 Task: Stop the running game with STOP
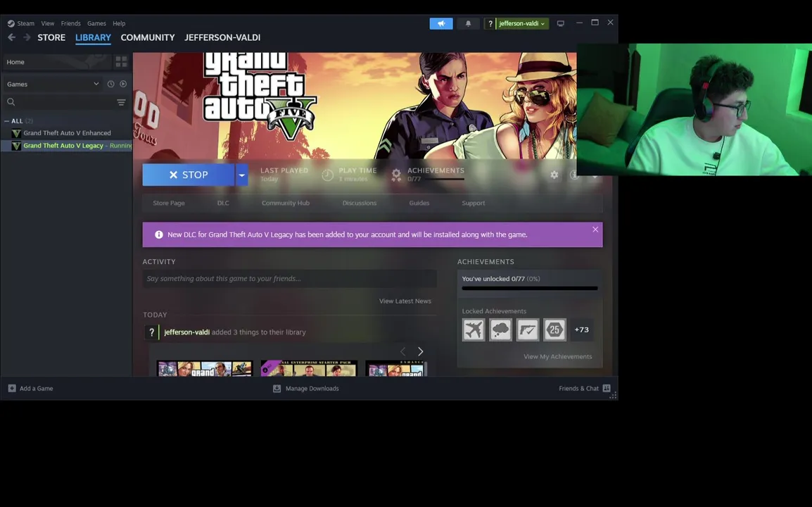point(189,175)
